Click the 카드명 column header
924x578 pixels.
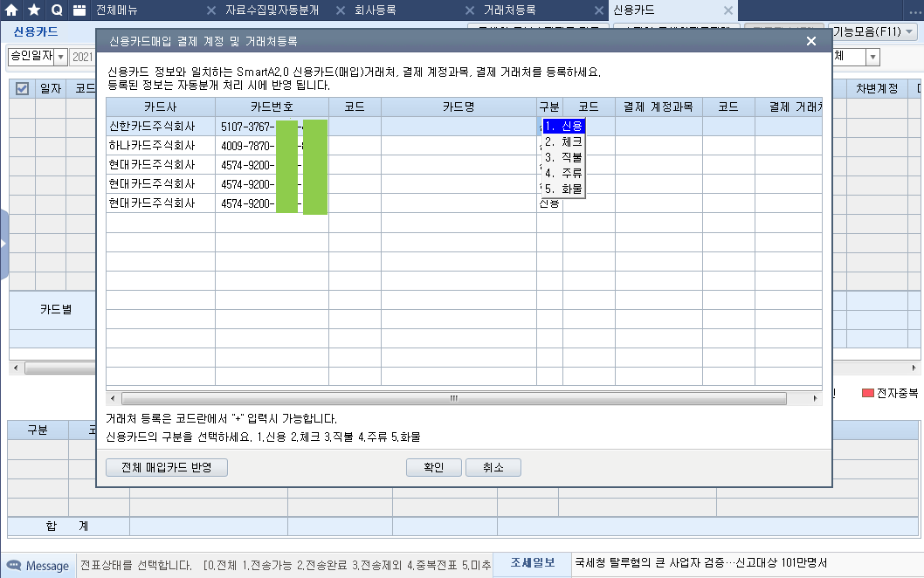coord(459,107)
